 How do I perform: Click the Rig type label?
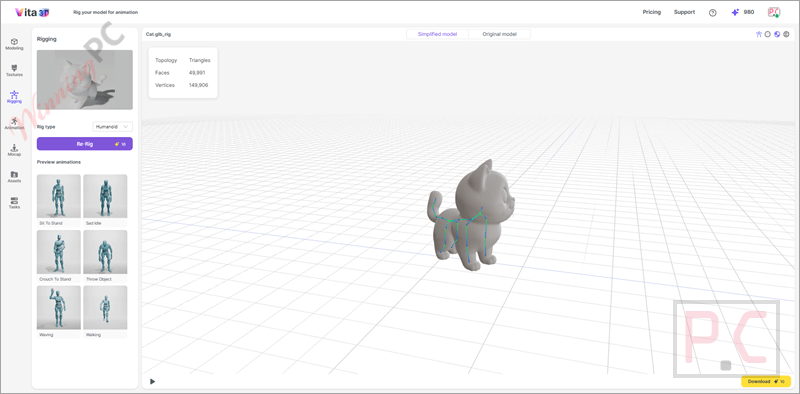pos(46,127)
